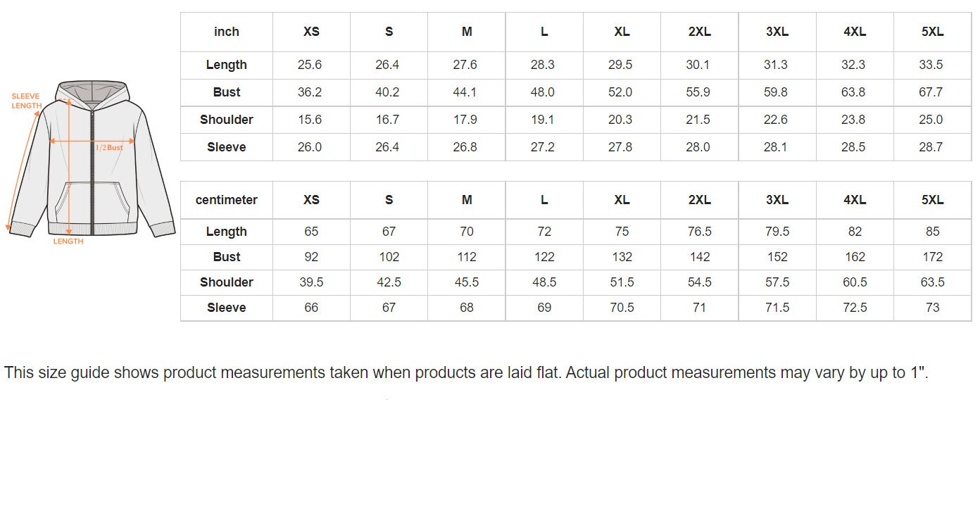The width and height of the screenshot is (980, 528).
Task: Select the 'centimeter' table header cell
Action: click(x=227, y=200)
